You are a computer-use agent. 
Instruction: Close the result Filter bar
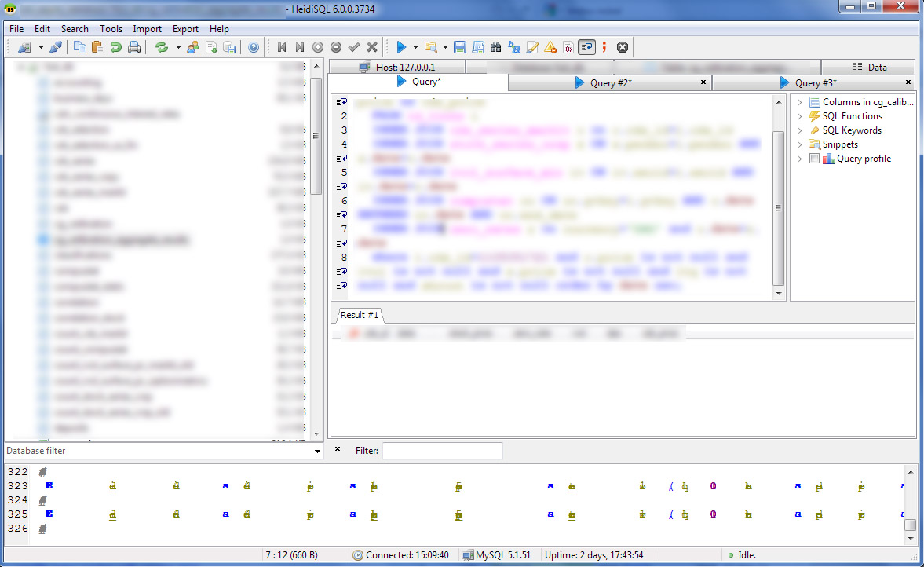tap(338, 449)
